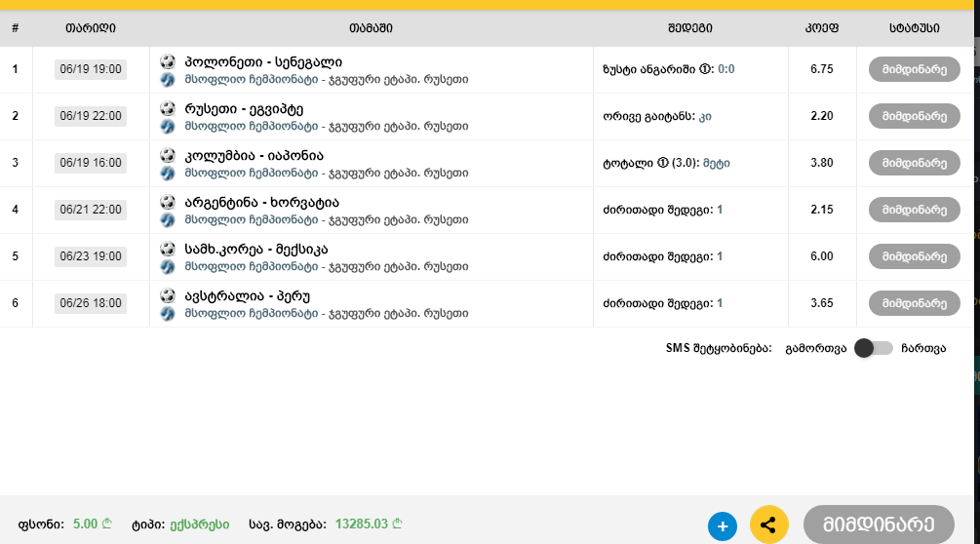
Task: Click მიმდინარე status for არგენტინა - ხორვატია
Action: [x=915, y=210]
